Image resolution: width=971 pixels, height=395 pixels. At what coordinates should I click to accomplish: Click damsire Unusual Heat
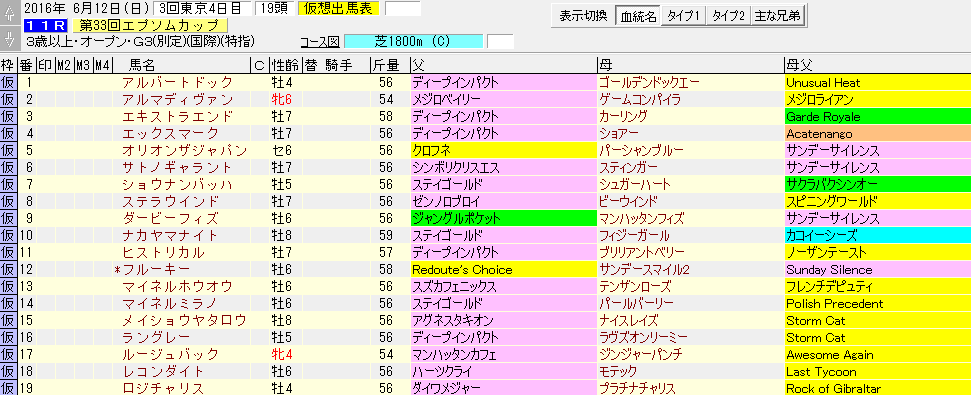coord(877,82)
